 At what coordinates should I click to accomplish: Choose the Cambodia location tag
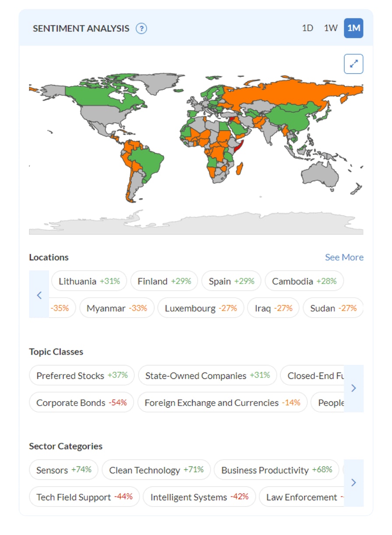pyautogui.click(x=304, y=281)
